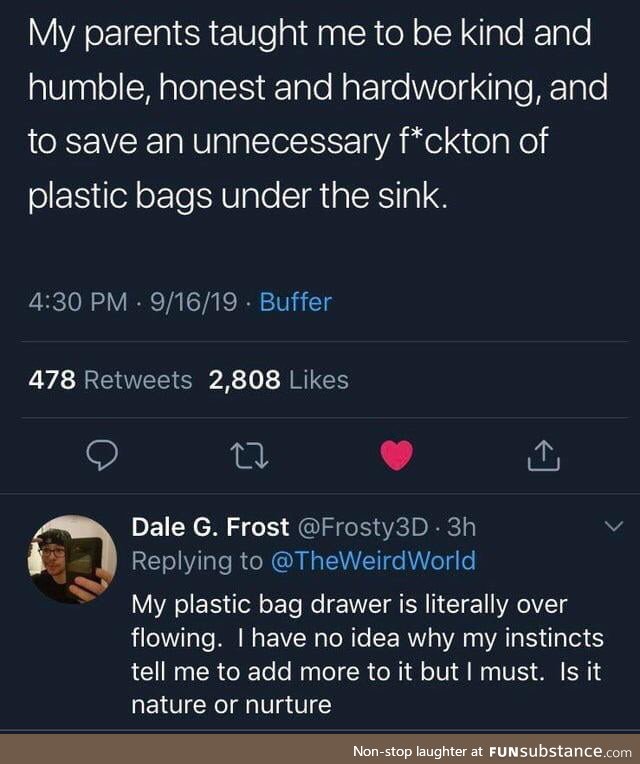Tap the reply speech bubble icon
Screen dimensions: 640x764
102,456
